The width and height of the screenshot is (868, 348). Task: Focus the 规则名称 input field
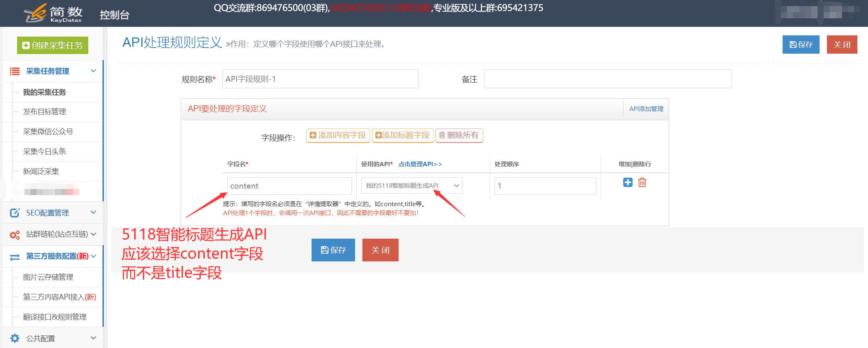[x=321, y=79]
